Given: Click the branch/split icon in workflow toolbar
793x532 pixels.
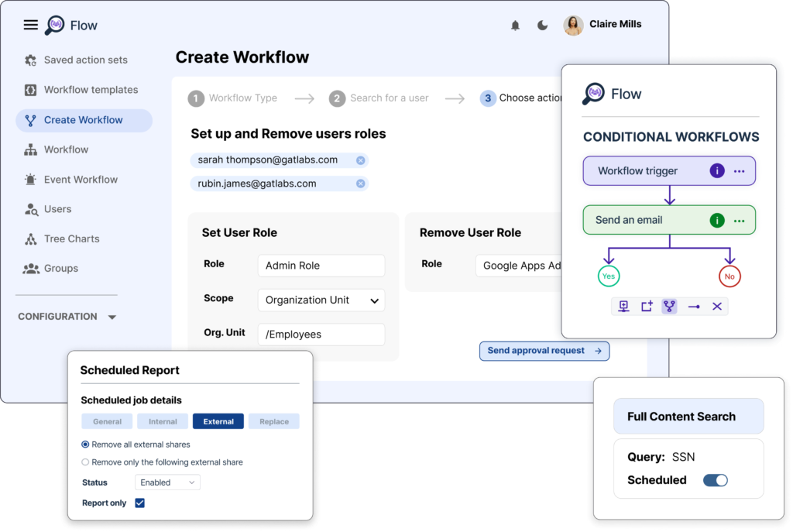Looking at the screenshot, I should [668, 306].
